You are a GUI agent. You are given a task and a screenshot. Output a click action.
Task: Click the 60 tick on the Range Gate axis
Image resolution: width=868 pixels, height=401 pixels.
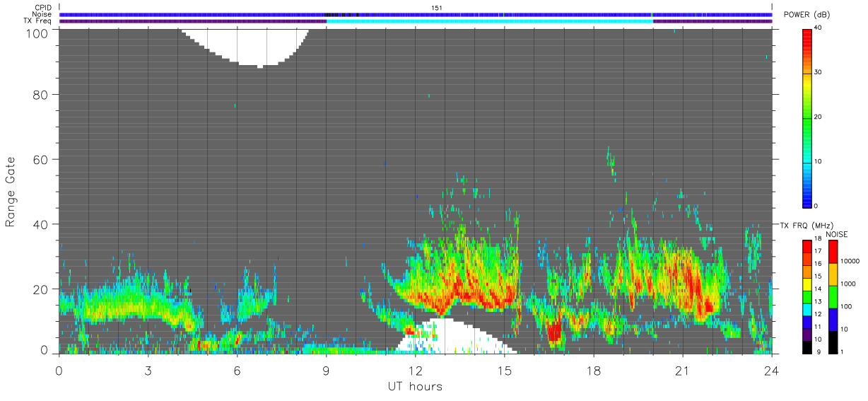click(40, 159)
